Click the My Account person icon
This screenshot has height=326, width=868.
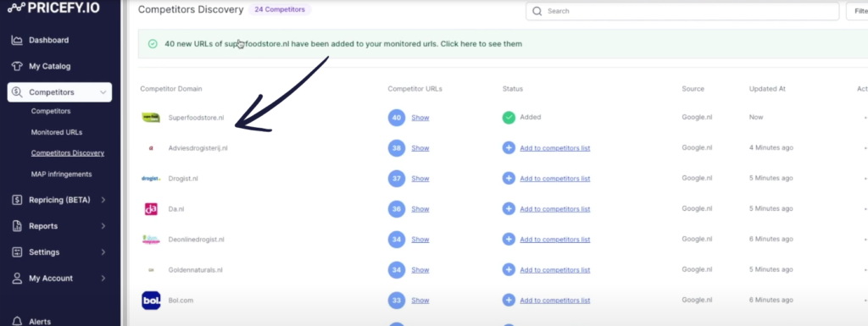click(17, 278)
